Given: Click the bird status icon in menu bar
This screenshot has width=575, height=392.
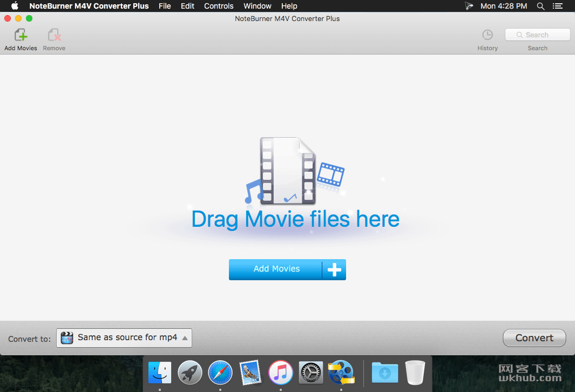Looking at the screenshot, I should click(x=469, y=6).
